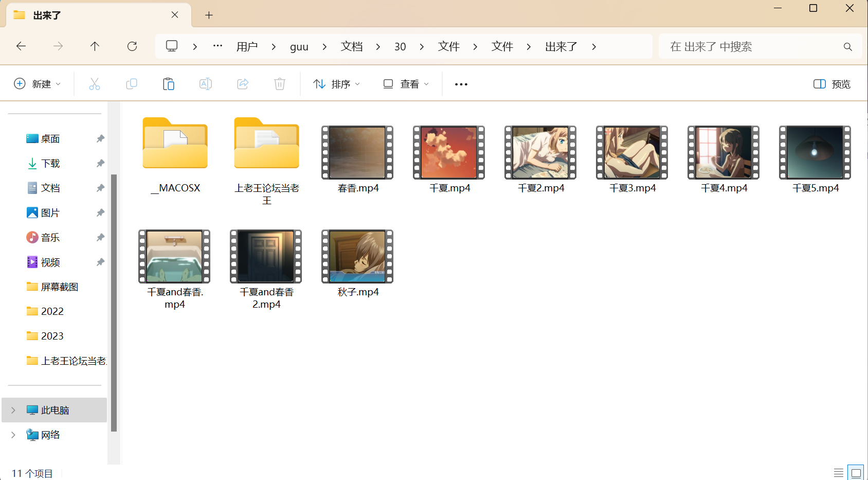Click the Rename icon in toolbar
The width and height of the screenshot is (868, 480).
[x=206, y=84]
